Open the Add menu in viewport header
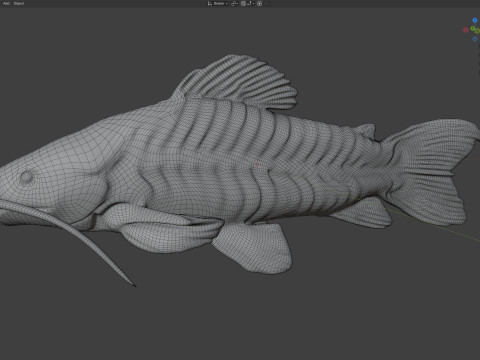Screen dimensions: 480x360 point(6,3)
